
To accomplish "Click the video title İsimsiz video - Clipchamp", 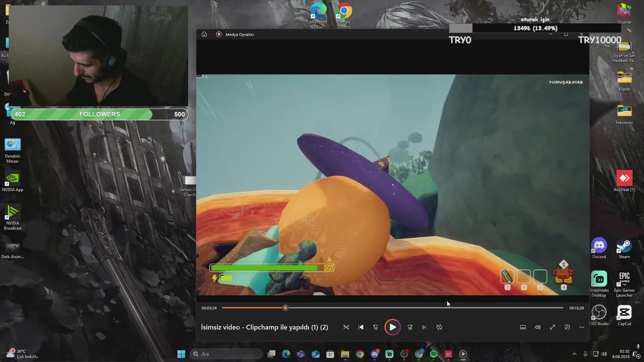I will [264, 327].
